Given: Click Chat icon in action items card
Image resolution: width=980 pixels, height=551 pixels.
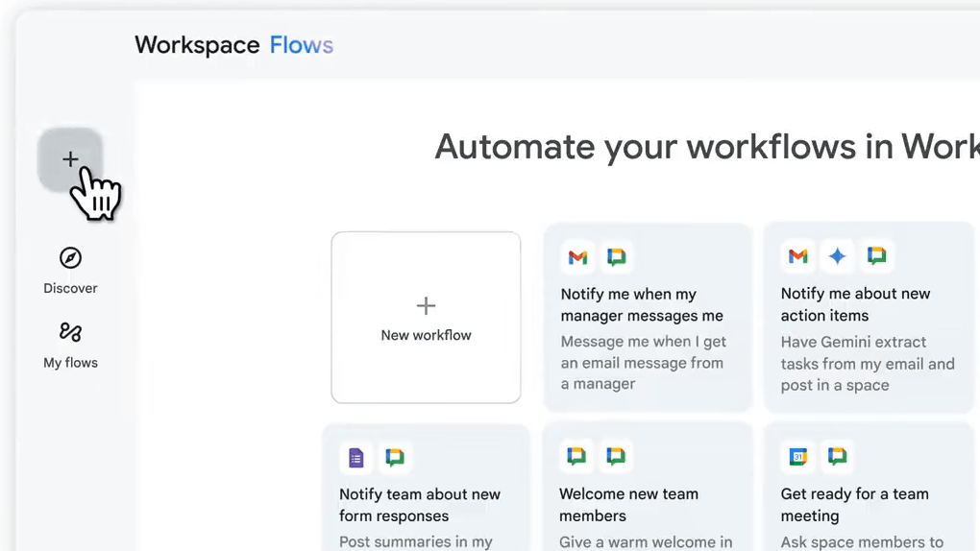Looking at the screenshot, I should coord(876,256).
